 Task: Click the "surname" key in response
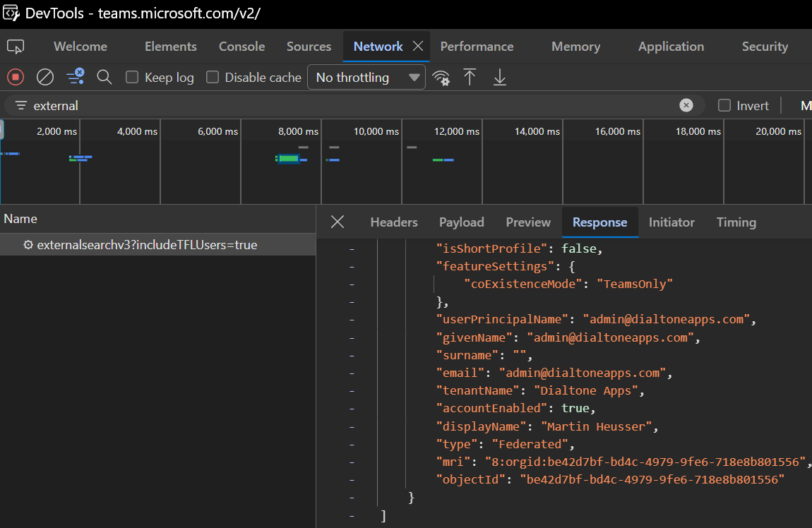467,355
